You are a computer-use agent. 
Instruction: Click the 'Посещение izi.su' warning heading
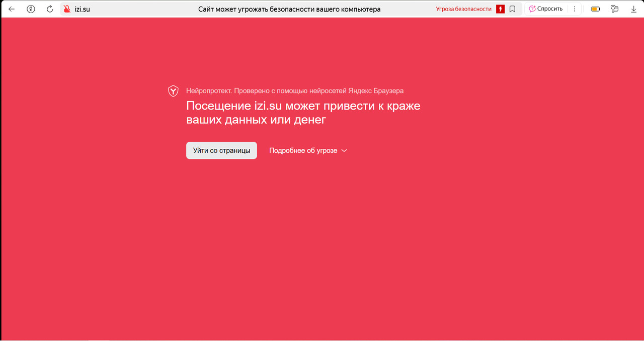[303, 113]
